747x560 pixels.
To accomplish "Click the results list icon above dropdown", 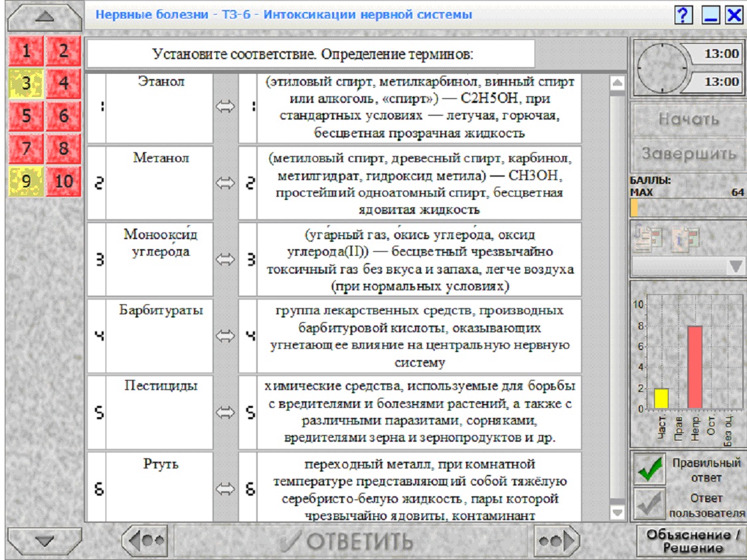I will point(648,237).
